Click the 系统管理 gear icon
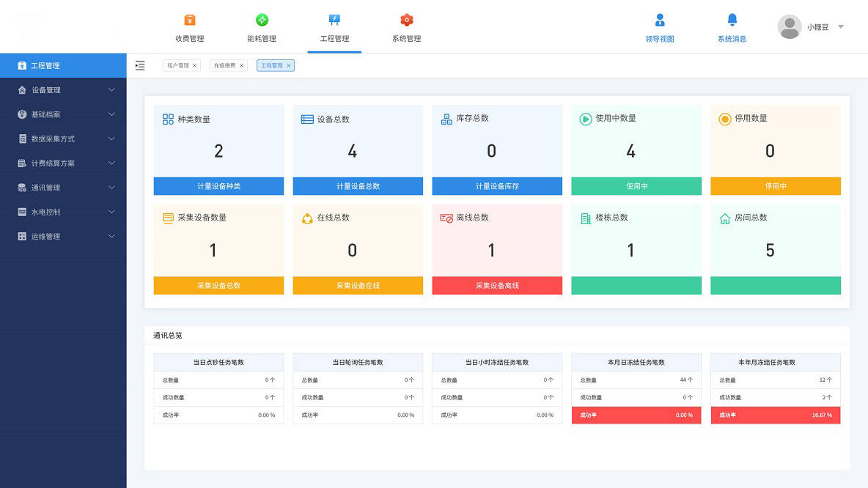The width and height of the screenshot is (868, 488). (406, 21)
